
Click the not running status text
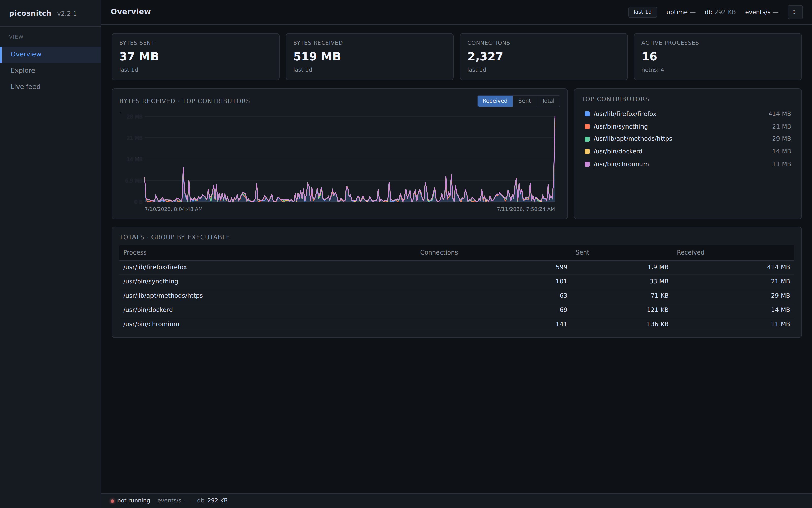tap(133, 501)
